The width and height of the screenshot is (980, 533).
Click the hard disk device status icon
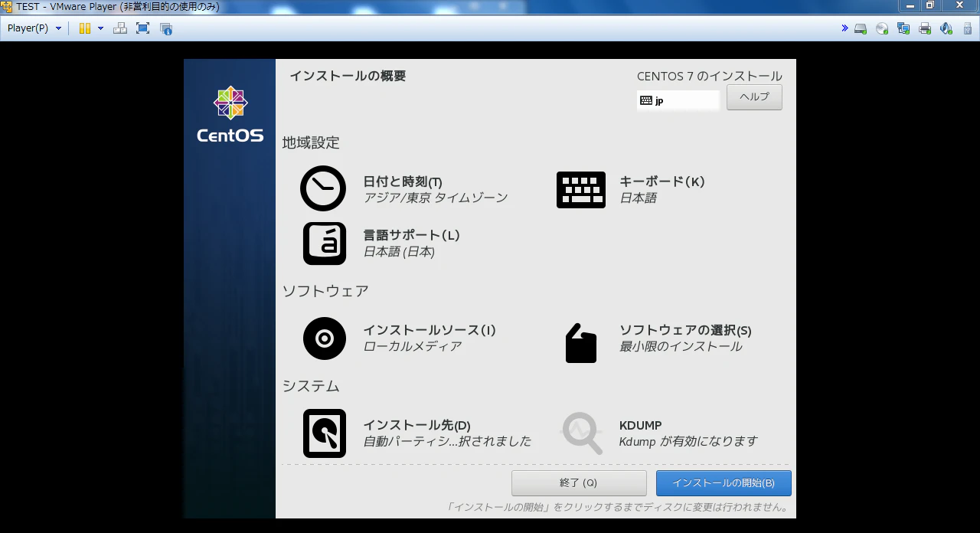(x=861, y=29)
